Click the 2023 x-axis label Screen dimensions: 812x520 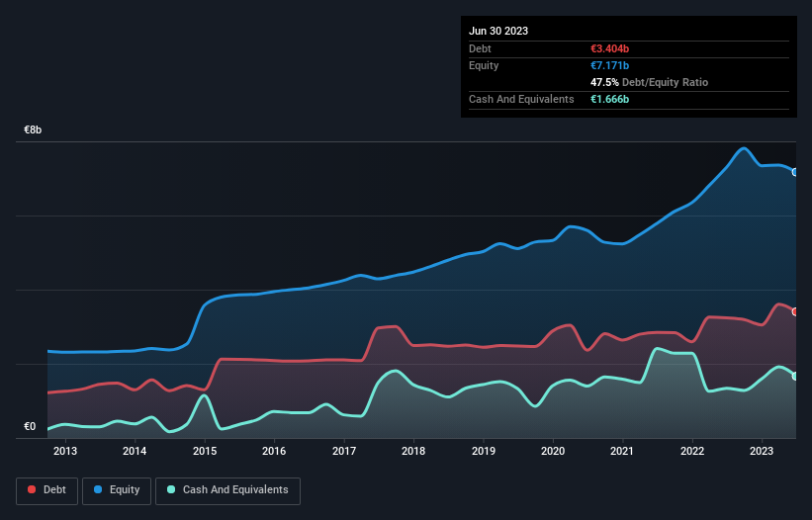pos(762,451)
